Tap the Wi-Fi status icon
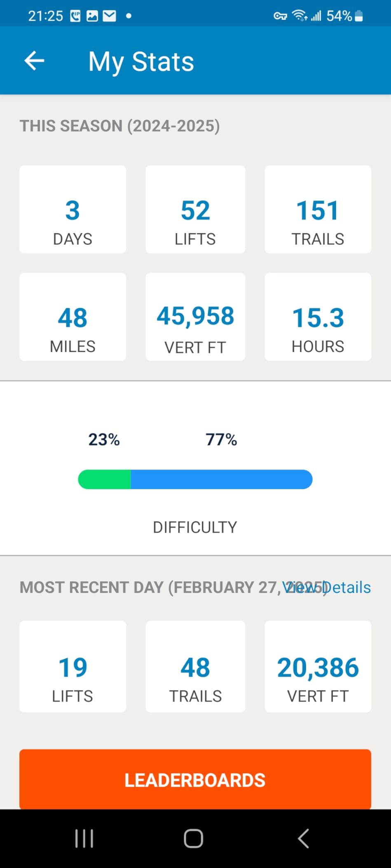 pyautogui.click(x=300, y=16)
